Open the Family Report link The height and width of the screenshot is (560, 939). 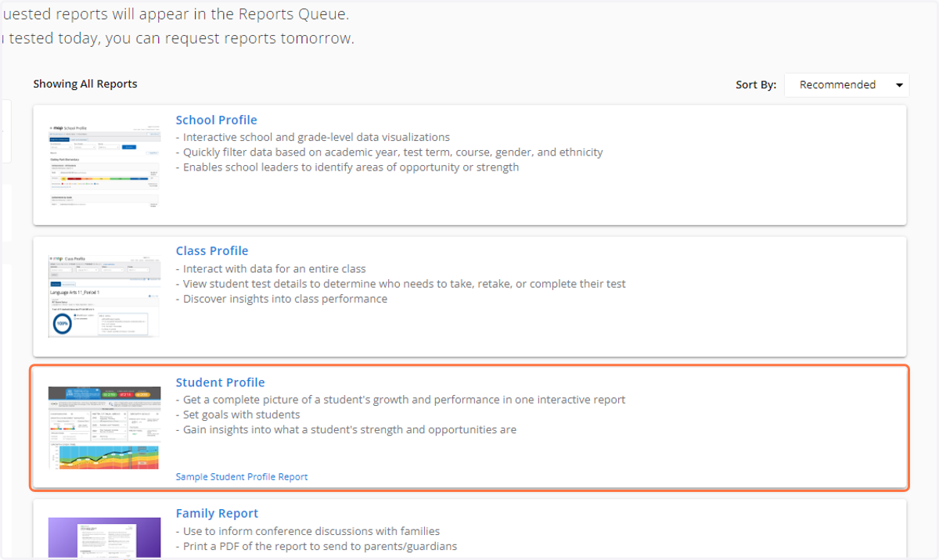[217, 513]
